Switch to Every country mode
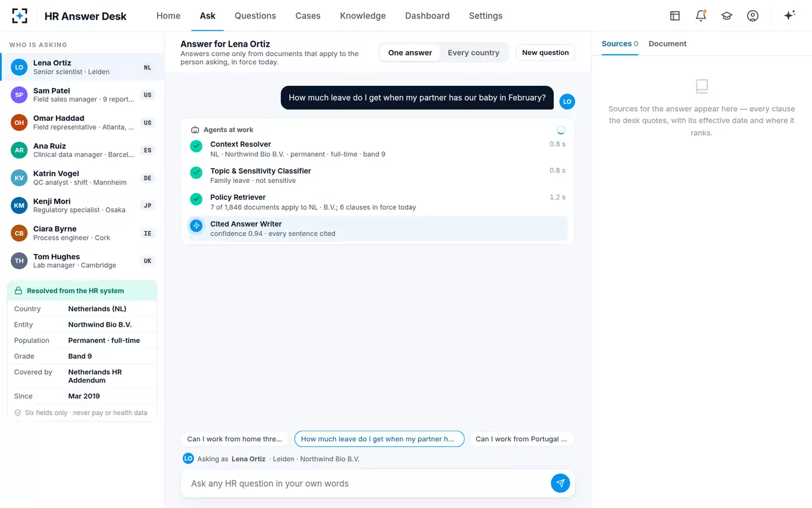This screenshot has height=508, width=812. [x=474, y=52]
